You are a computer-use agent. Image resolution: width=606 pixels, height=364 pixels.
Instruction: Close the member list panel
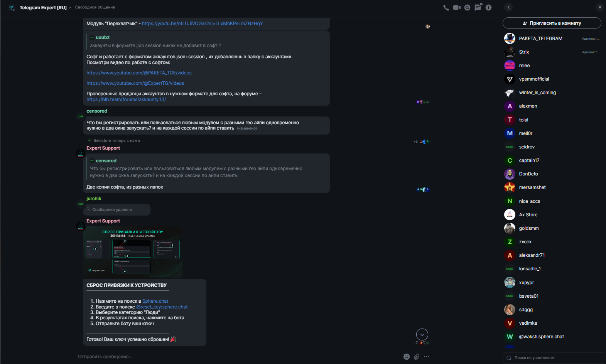[x=600, y=7]
